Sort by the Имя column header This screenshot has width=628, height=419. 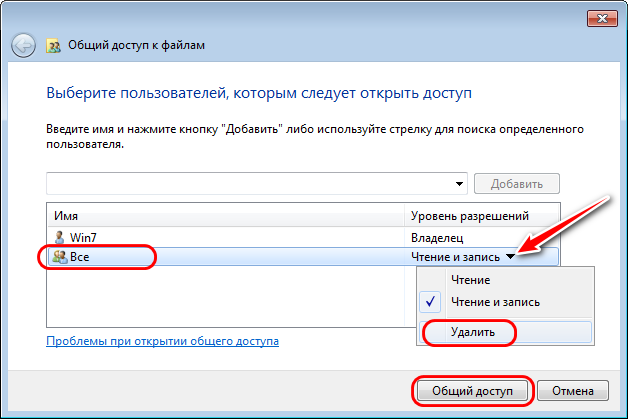click(x=226, y=216)
